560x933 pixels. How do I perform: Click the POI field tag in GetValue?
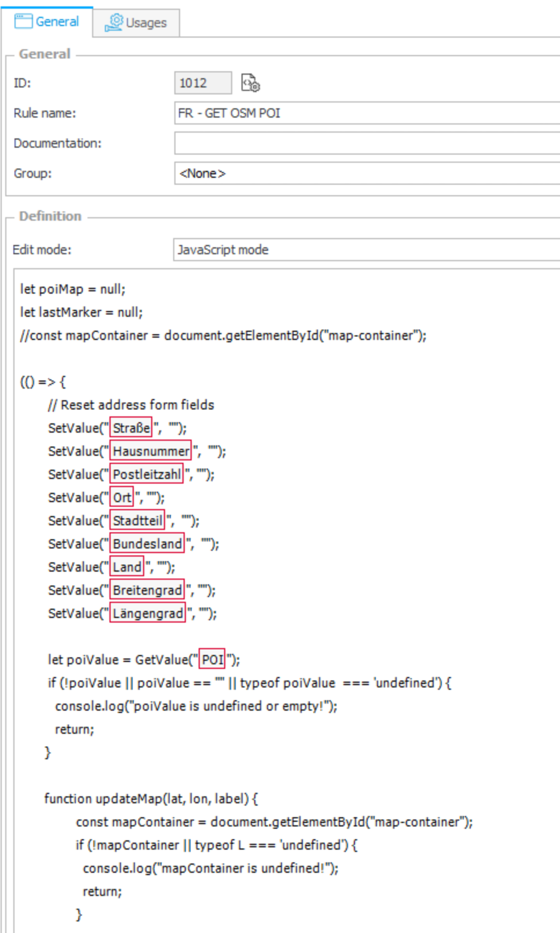(x=212, y=660)
